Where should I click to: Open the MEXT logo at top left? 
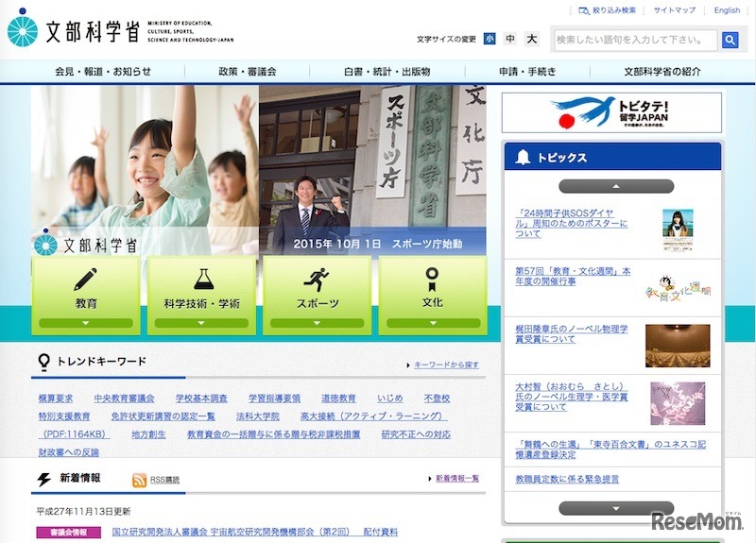(x=121, y=30)
